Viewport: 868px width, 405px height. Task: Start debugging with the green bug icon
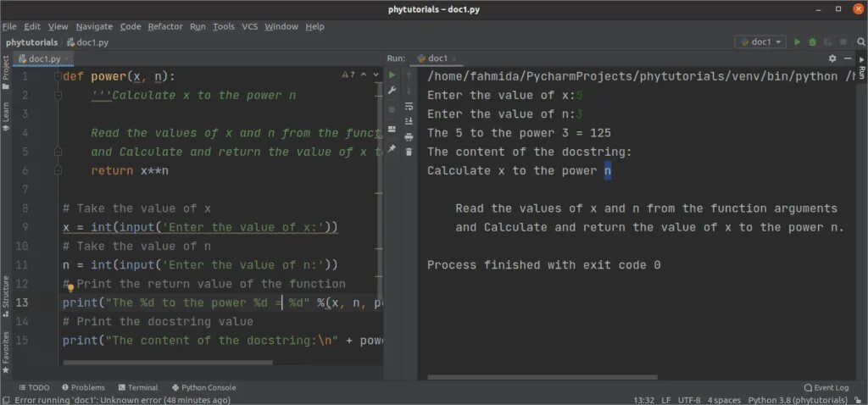click(x=813, y=42)
